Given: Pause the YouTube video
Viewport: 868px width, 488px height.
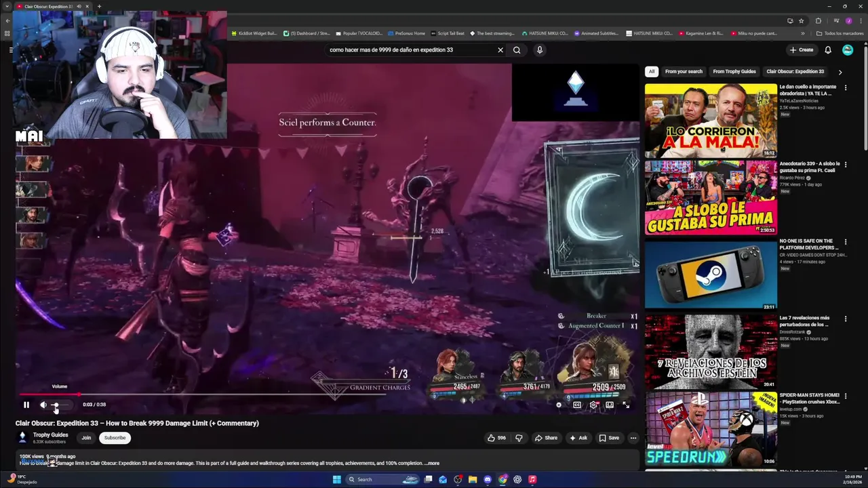Looking at the screenshot, I should pyautogui.click(x=26, y=405).
